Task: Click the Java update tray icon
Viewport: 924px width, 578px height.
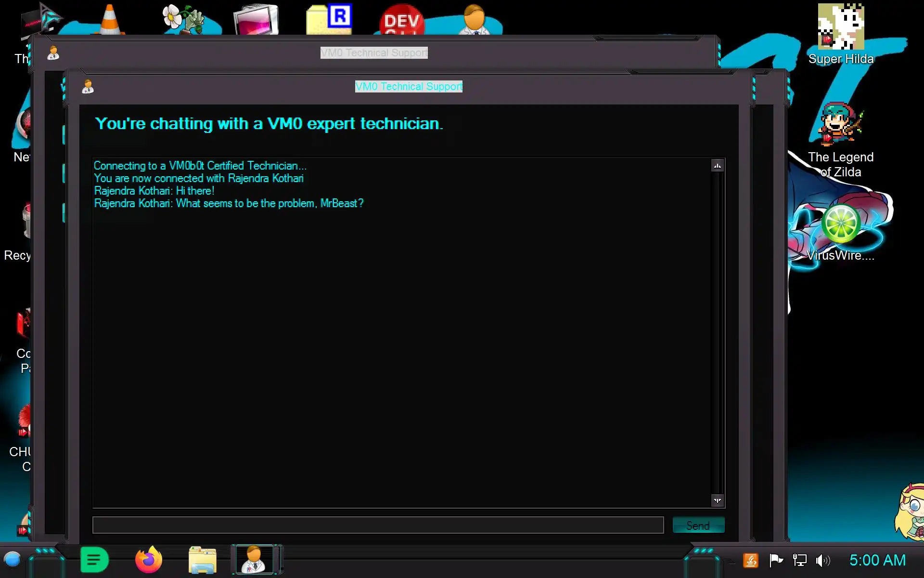Action: [751, 560]
